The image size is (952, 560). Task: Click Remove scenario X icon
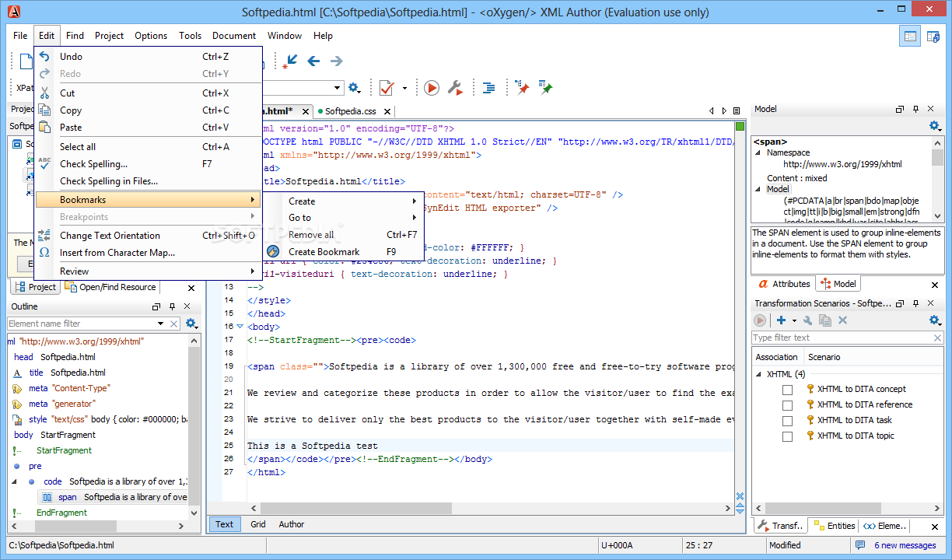click(x=842, y=320)
